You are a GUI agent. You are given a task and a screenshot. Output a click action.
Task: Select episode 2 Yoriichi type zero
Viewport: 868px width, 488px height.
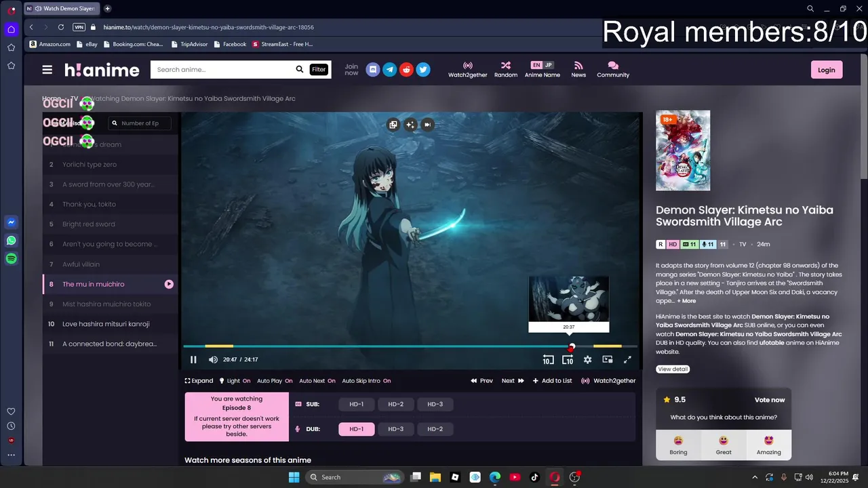pos(111,164)
